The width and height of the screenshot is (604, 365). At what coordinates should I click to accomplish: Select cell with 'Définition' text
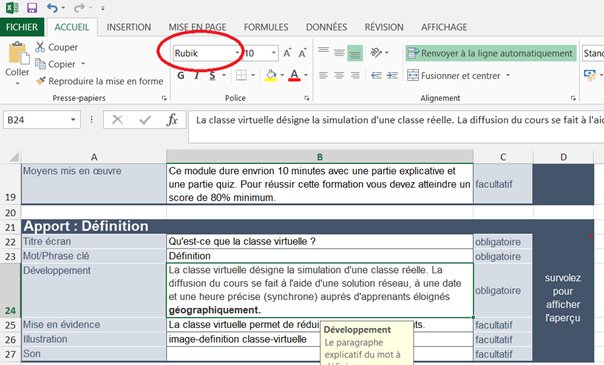(320, 256)
